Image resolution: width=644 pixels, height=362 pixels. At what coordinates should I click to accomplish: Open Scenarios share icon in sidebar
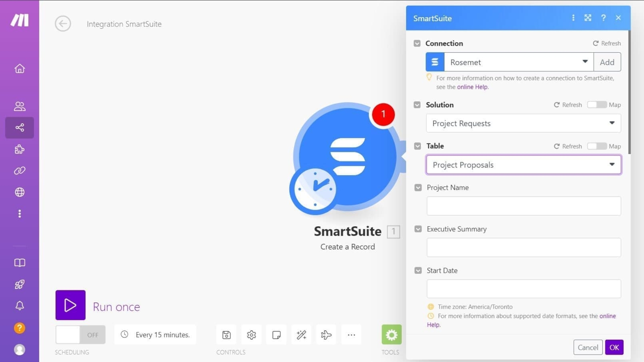(x=19, y=127)
